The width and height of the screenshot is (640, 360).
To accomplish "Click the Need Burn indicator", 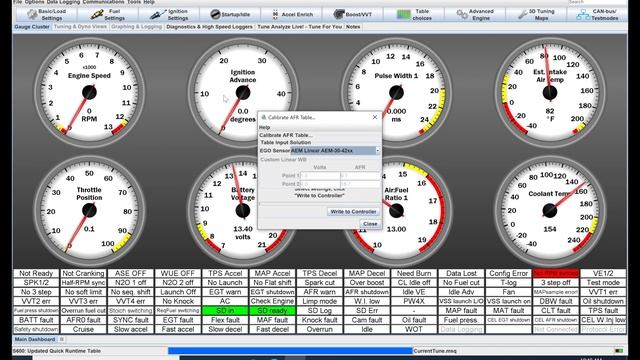I will pos(414,273).
